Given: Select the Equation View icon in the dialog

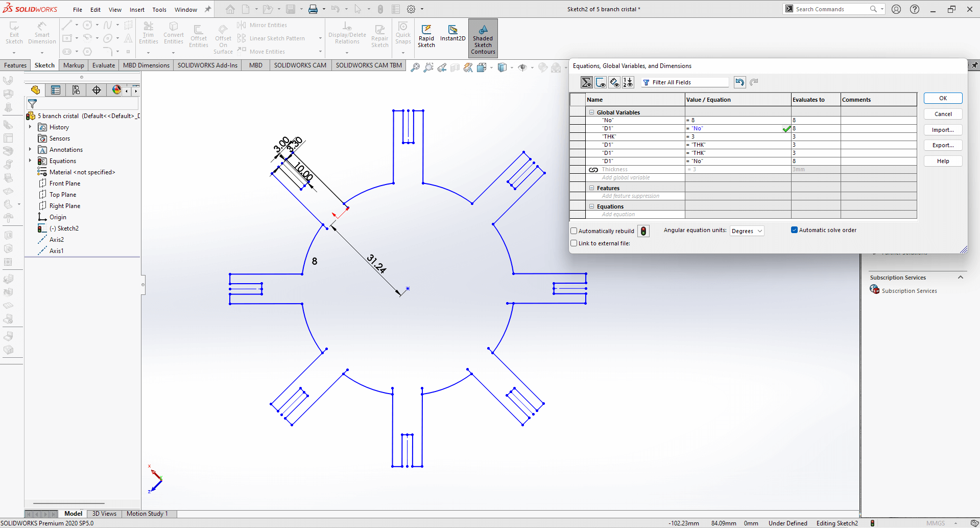Looking at the screenshot, I should point(587,82).
